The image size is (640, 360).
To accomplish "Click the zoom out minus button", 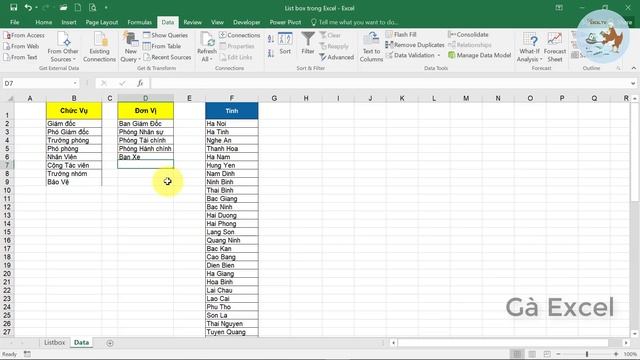I will [558, 354].
